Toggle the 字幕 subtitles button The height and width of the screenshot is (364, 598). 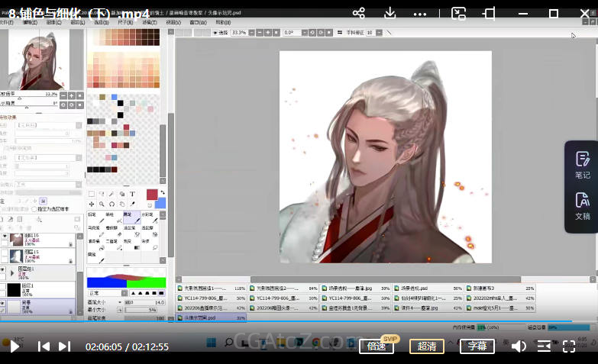(477, 346)
